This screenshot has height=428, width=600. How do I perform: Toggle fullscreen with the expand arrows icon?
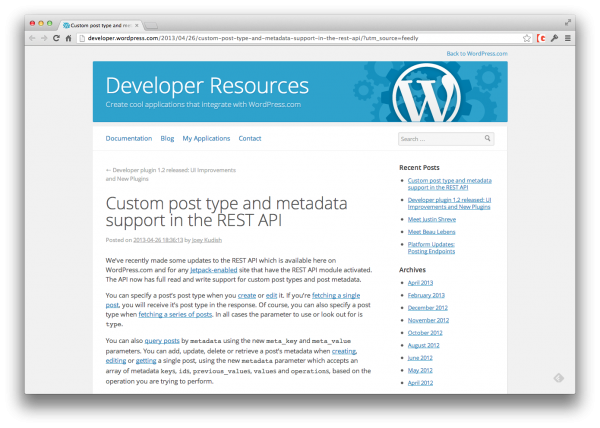pos(568,23)
